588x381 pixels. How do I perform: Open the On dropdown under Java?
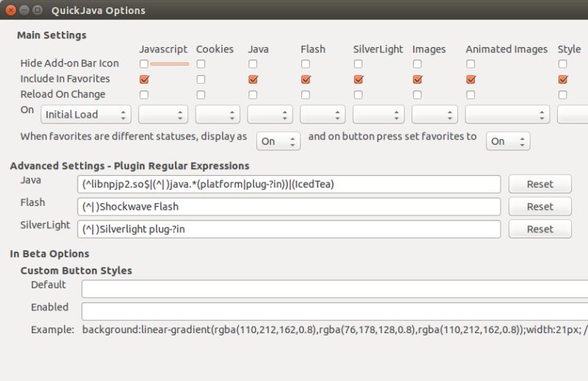tap(270, 115)
